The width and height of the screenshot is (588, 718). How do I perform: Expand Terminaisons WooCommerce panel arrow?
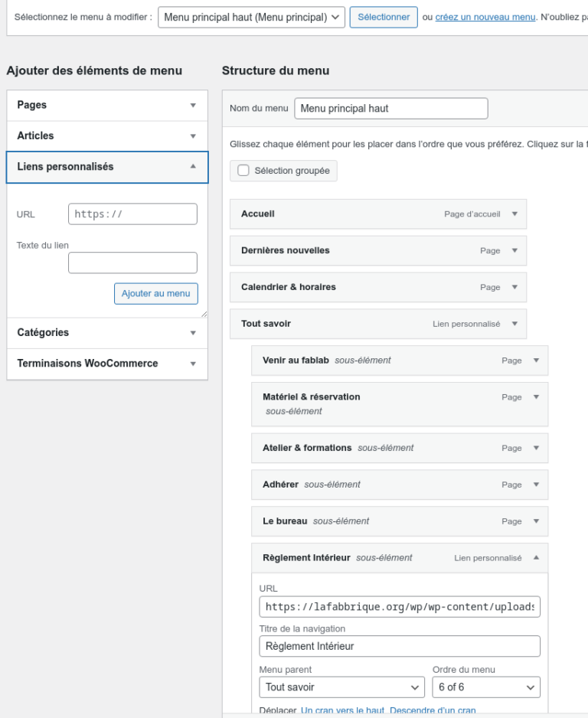(193, 364)
